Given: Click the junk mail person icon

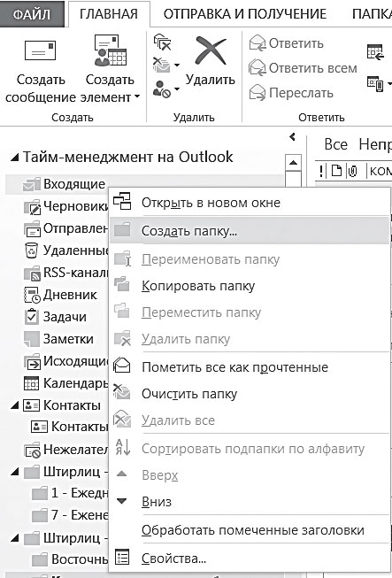Looking at the screenshot, I should coord(161,89).
